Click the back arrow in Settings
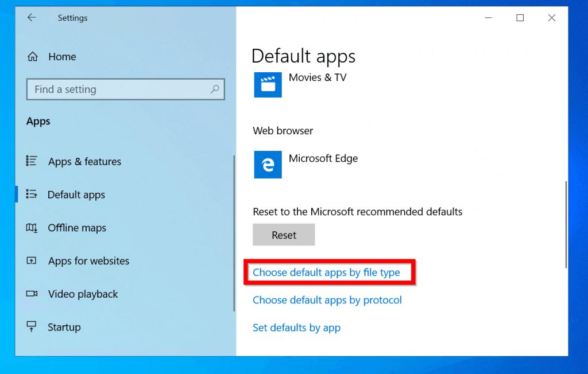 pyautogui.click(x=32, y=18)
